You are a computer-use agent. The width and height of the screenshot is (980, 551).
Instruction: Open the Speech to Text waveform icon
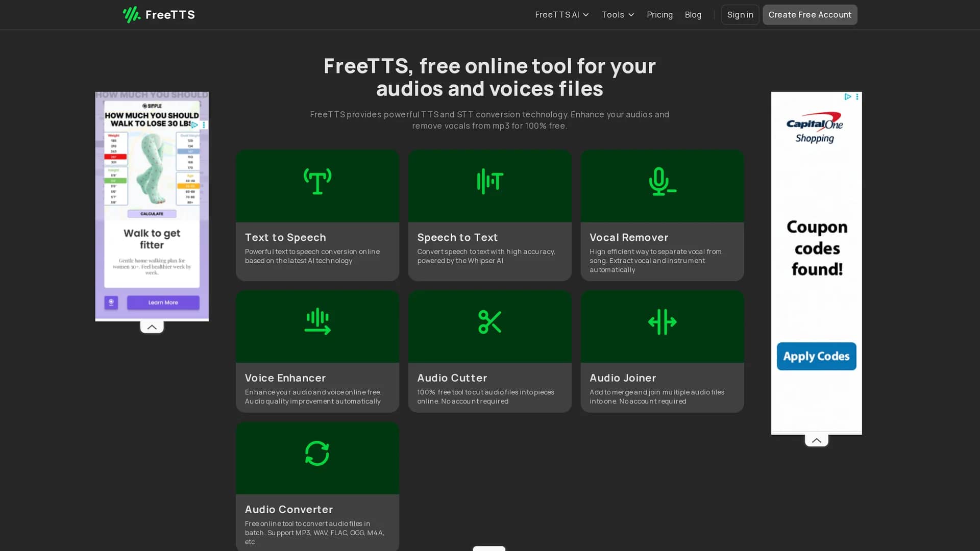(x=489, y=182)
